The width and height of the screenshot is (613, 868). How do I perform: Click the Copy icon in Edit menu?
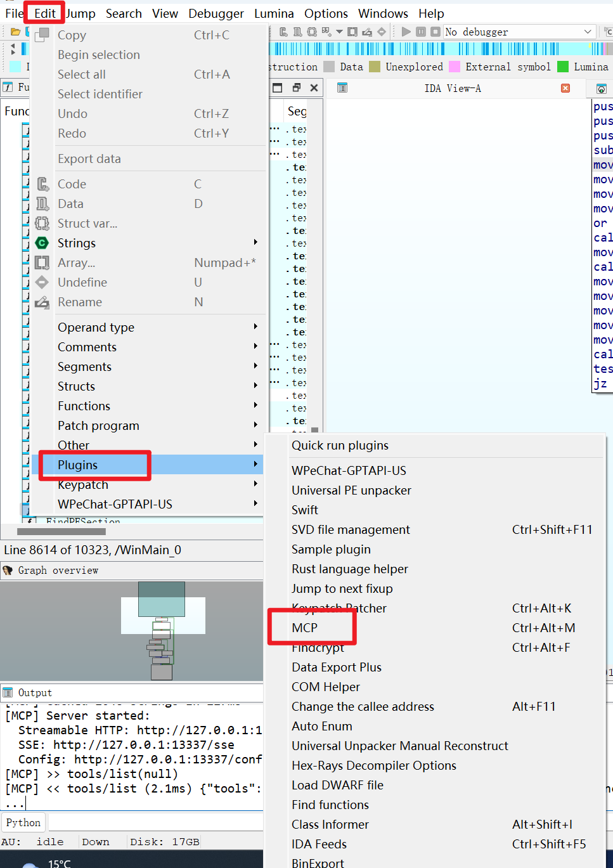pos(42,35)
